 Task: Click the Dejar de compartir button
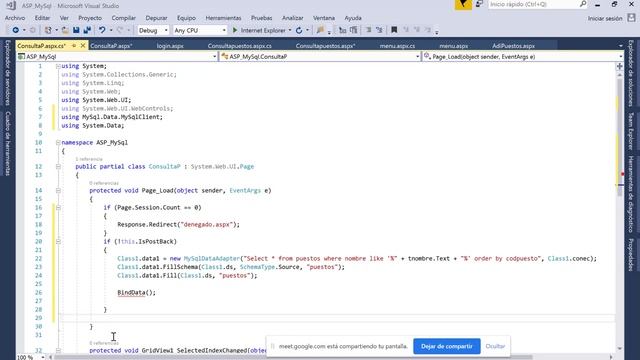(x=447, y=346)
